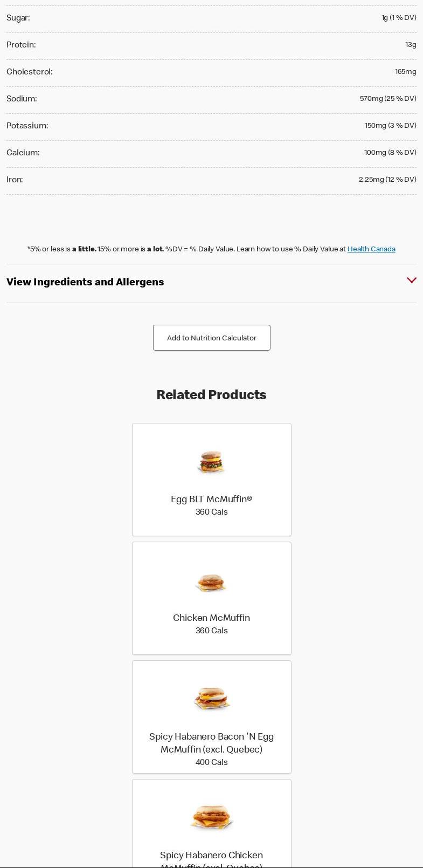The height and width of the screenshot is (868, 423).
Task: Open the Egg BLT McMuffin product name
Action: [211, 500]
